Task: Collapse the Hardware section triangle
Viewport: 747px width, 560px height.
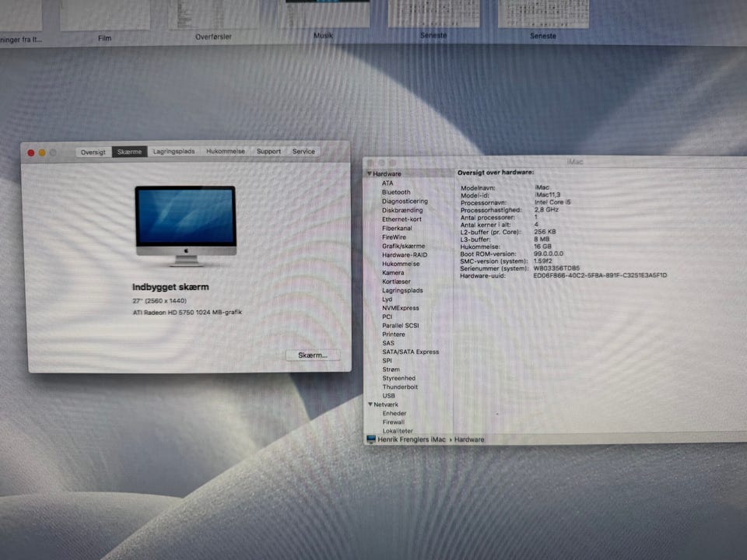Action: coord(369,173)
